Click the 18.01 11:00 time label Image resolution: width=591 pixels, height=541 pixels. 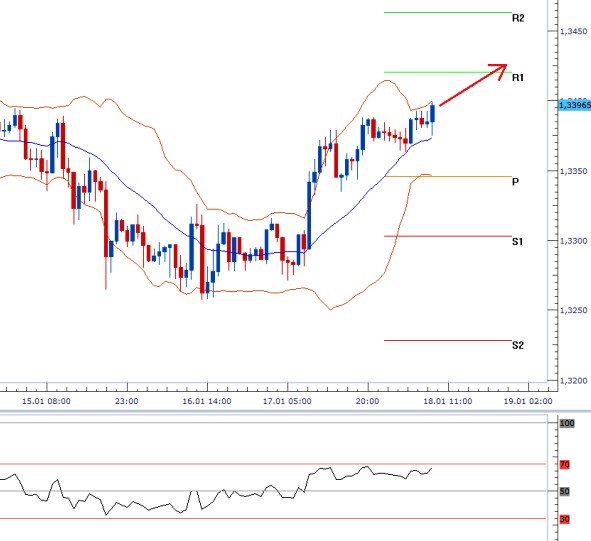pos(448,401)
